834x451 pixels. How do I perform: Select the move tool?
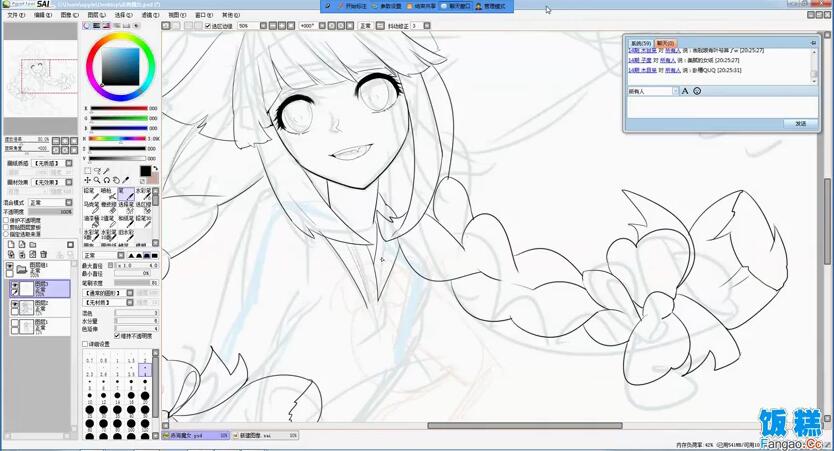(87, 180)
